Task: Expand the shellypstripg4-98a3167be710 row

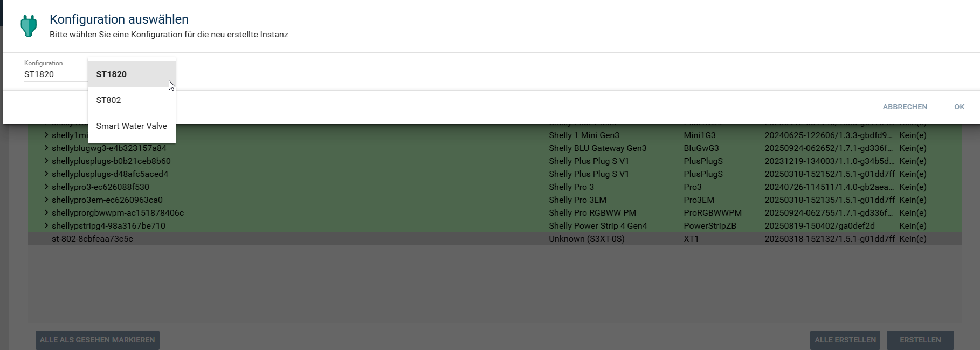Action: pyautogui.click(x=46, y=226)
